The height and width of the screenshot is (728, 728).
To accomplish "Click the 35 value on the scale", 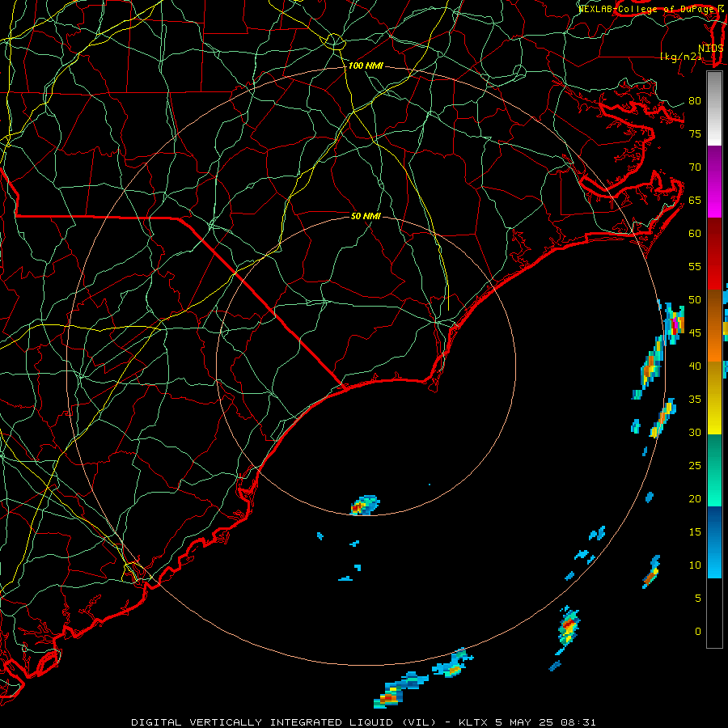I will coord(695,400).
